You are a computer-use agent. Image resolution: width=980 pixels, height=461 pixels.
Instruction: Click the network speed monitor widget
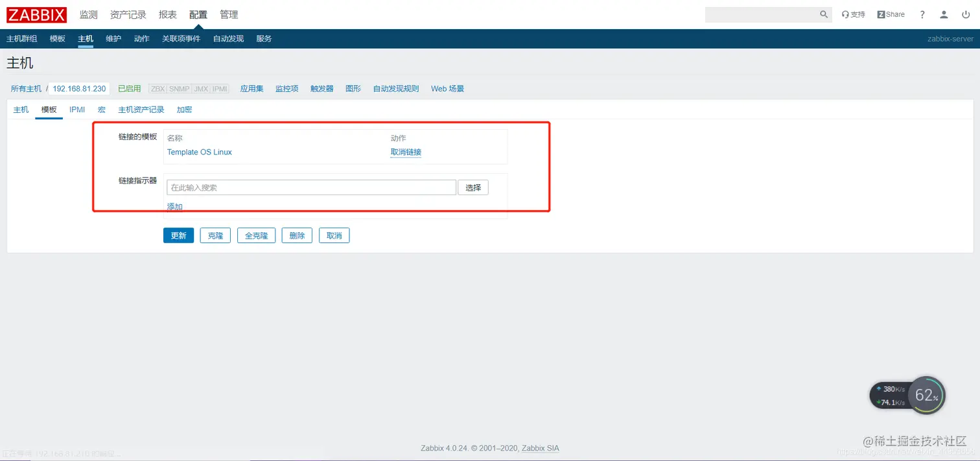907,395
